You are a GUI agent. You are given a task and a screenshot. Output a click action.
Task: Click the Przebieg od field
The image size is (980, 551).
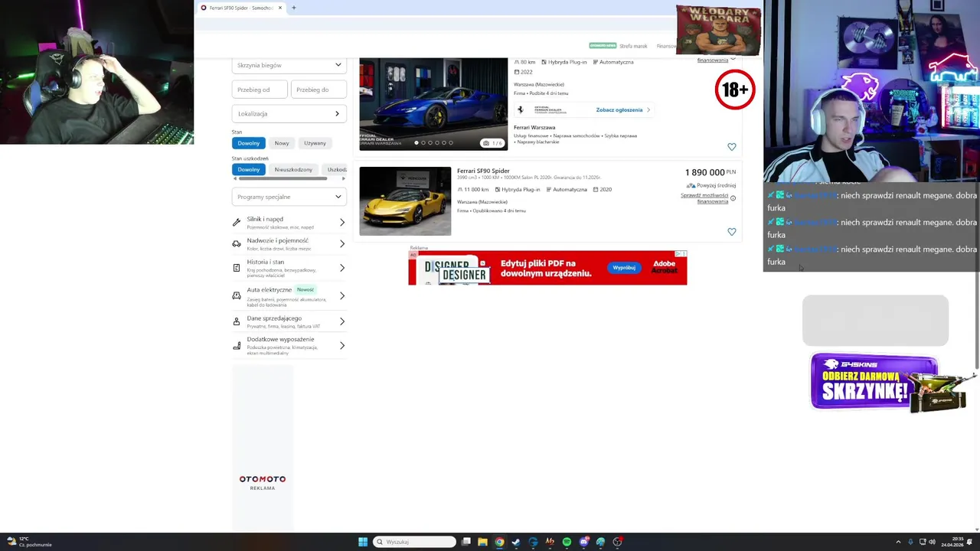point(260,90)
